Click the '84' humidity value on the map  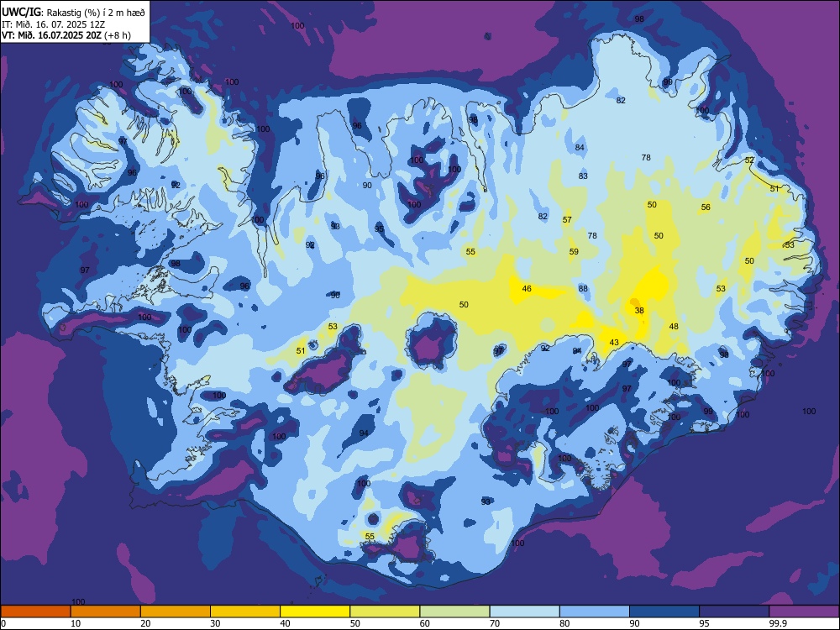[580, 147]
